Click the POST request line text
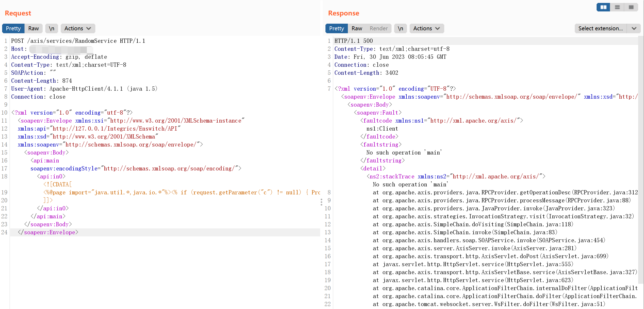 pos(78,41)
